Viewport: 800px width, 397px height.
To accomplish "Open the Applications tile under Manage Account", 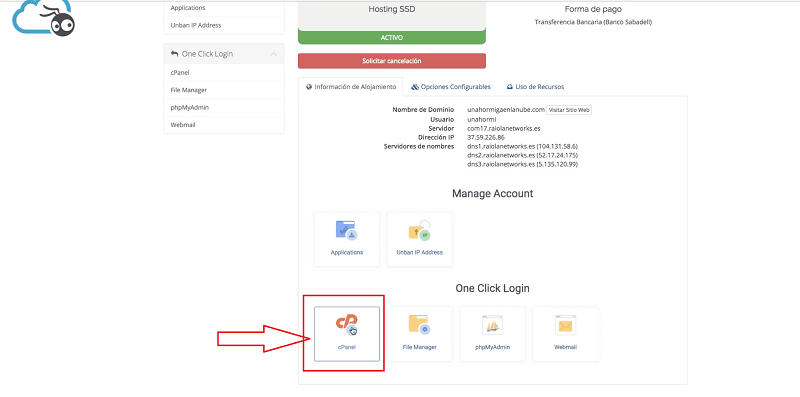I will coord(346,239).
